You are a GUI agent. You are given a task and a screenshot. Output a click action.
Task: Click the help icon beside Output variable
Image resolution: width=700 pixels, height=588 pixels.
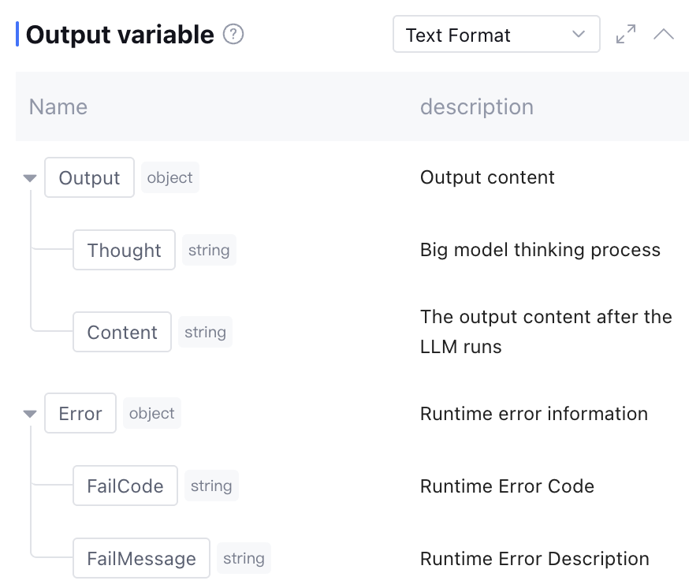coord(233,35)
